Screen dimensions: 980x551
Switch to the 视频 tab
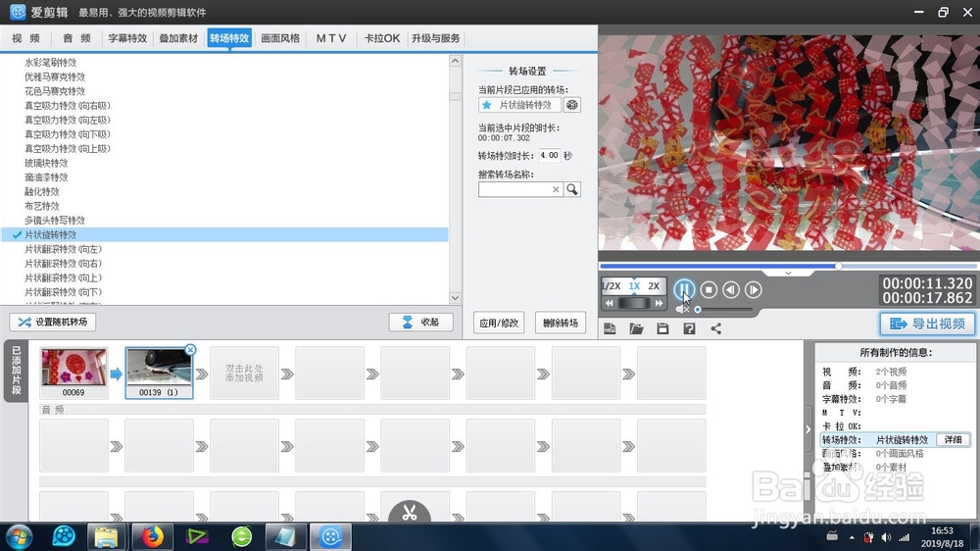coord(25,38)
